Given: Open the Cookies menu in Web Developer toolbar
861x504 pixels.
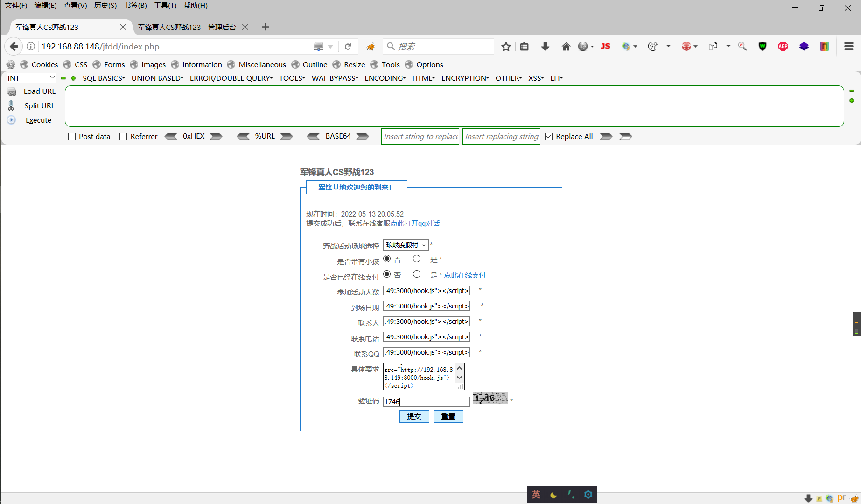Looking at the screenshot, I should (44, 64).
